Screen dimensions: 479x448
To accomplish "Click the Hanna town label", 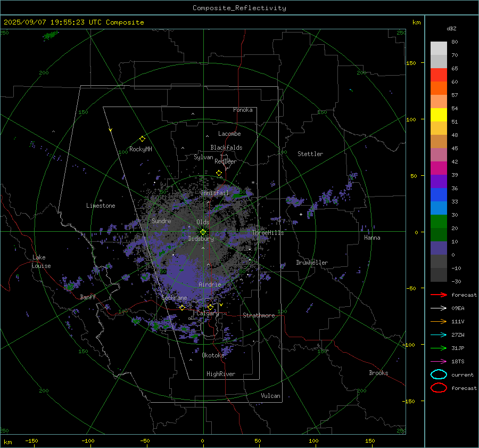I will pyautogui.click(x=372, y=238).
